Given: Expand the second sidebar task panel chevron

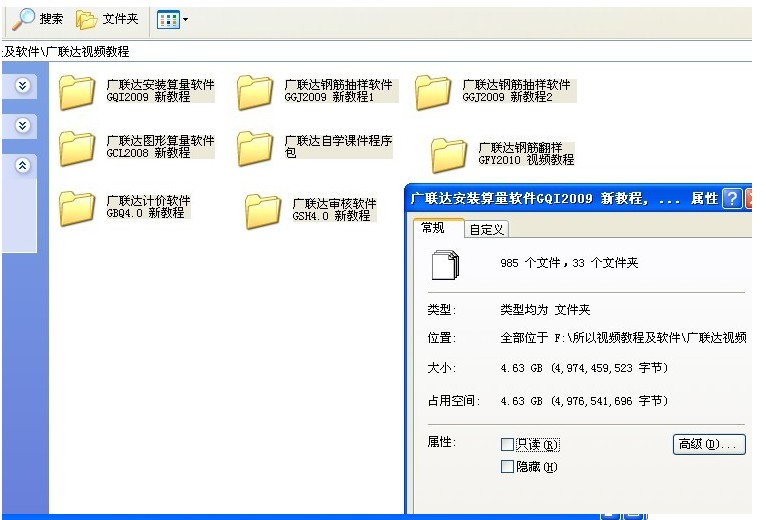Looking at the screenshot, I should point(22,126).
